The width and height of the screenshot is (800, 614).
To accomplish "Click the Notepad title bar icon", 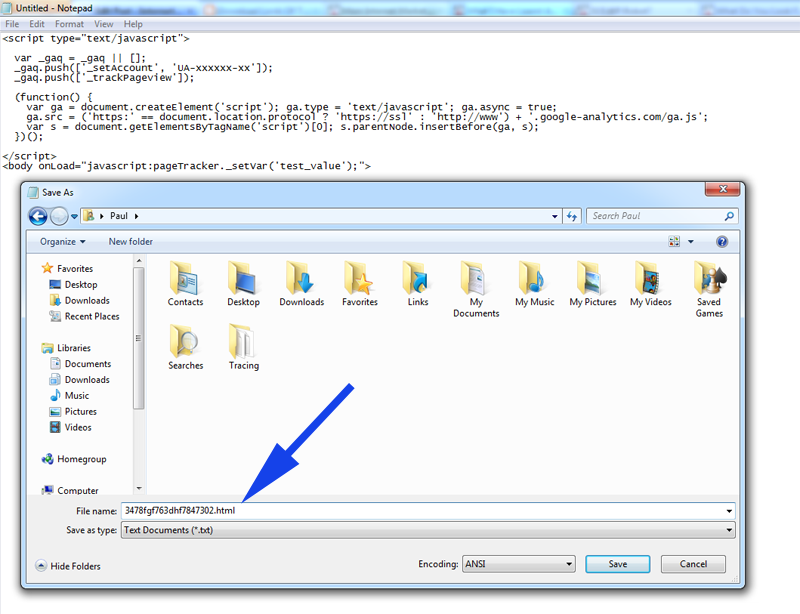I will (7, 8).
